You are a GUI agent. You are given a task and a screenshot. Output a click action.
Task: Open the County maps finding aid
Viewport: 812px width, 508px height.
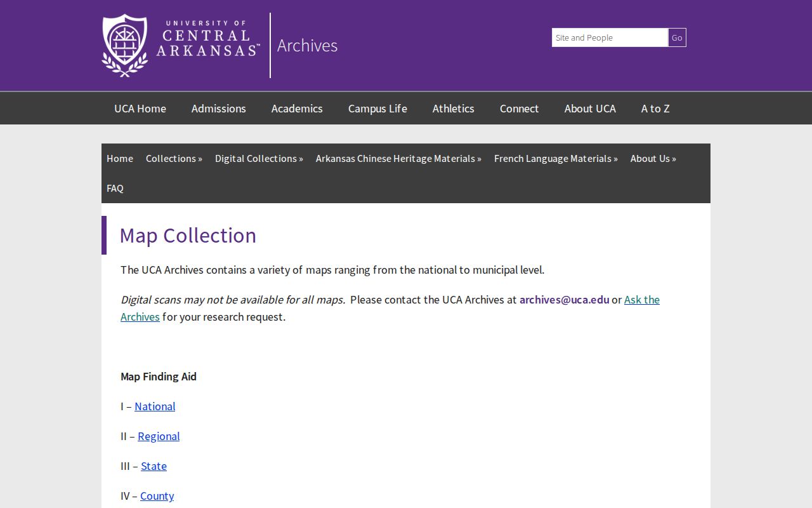tap(157, 496)
